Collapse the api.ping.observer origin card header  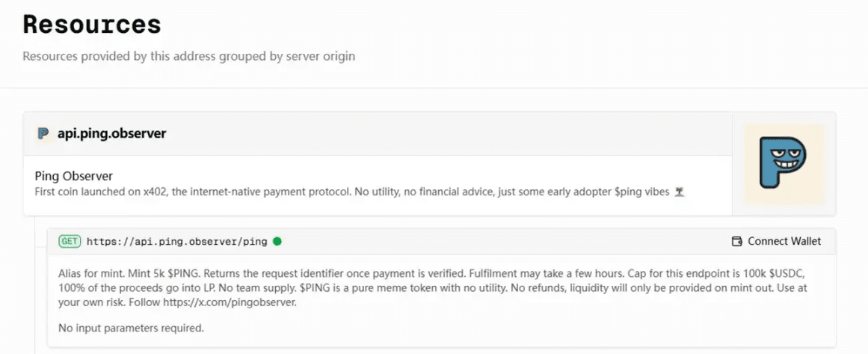pyautogui.click(x=449, y=134)
